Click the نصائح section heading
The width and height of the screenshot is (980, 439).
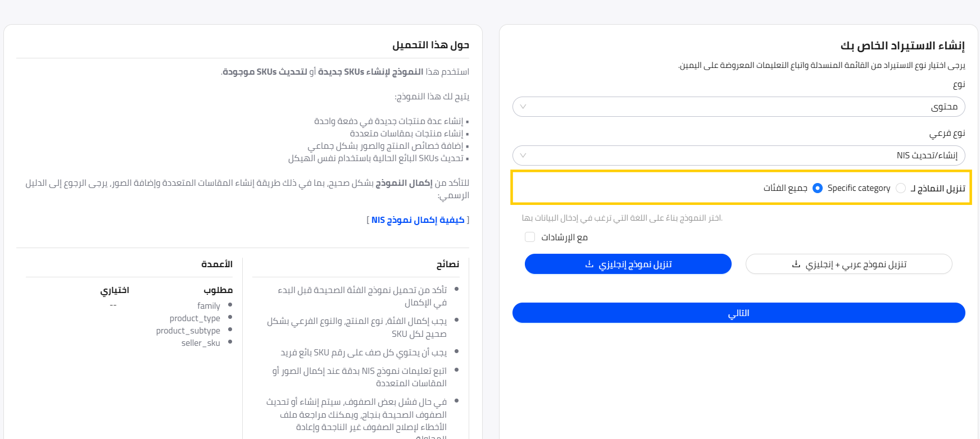448,264
